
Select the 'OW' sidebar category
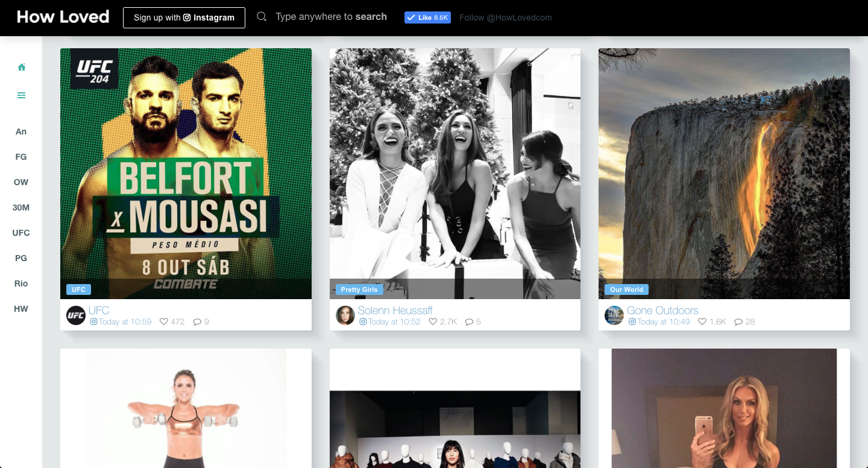[x=21, y=182]
